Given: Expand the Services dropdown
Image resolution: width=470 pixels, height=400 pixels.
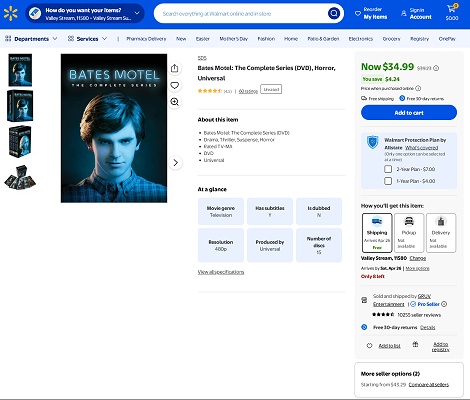Looking at the screenshot, I should coord(87,39).
